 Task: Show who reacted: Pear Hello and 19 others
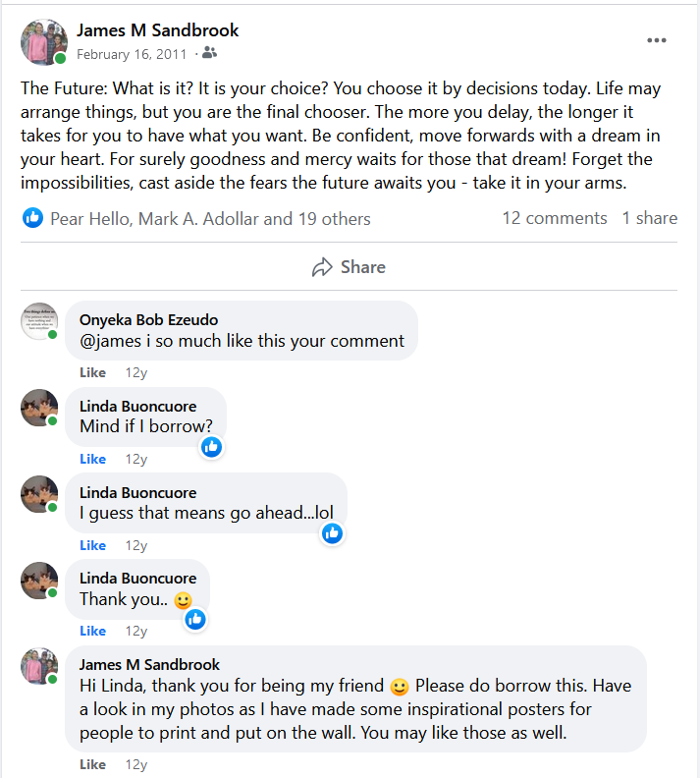[210, 219]
